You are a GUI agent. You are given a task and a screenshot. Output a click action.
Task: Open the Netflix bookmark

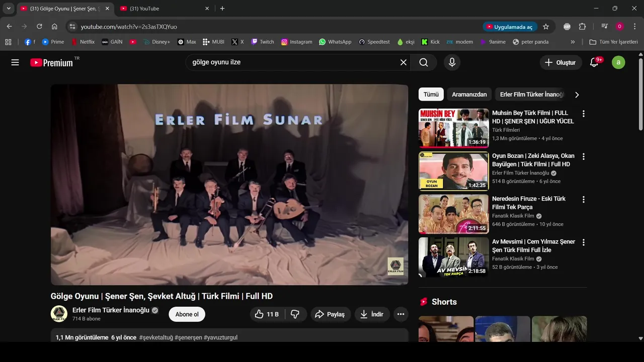pyautogui.click(x=83, y=42)
